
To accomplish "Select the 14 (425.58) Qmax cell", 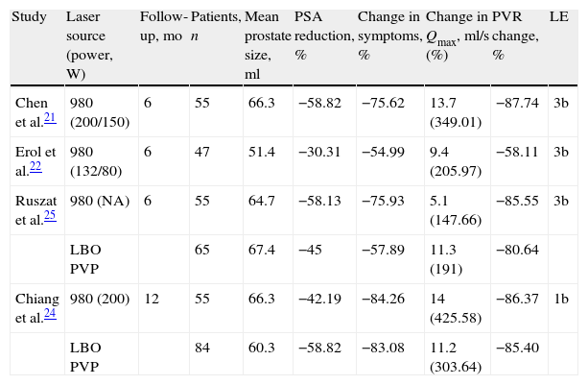I will [452, 307].
